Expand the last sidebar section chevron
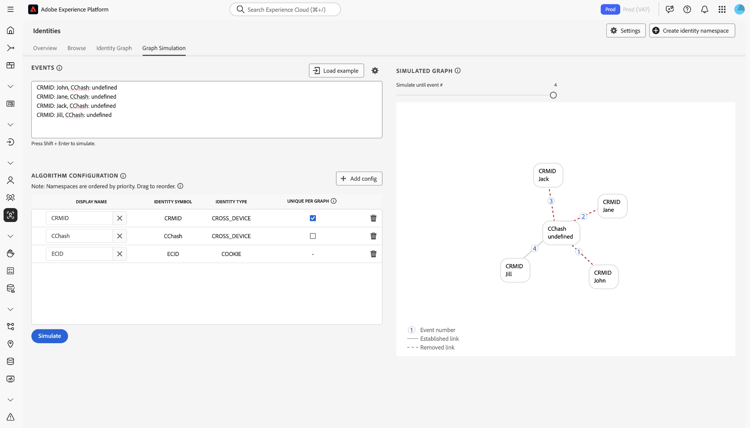 [x=11, y=400]
